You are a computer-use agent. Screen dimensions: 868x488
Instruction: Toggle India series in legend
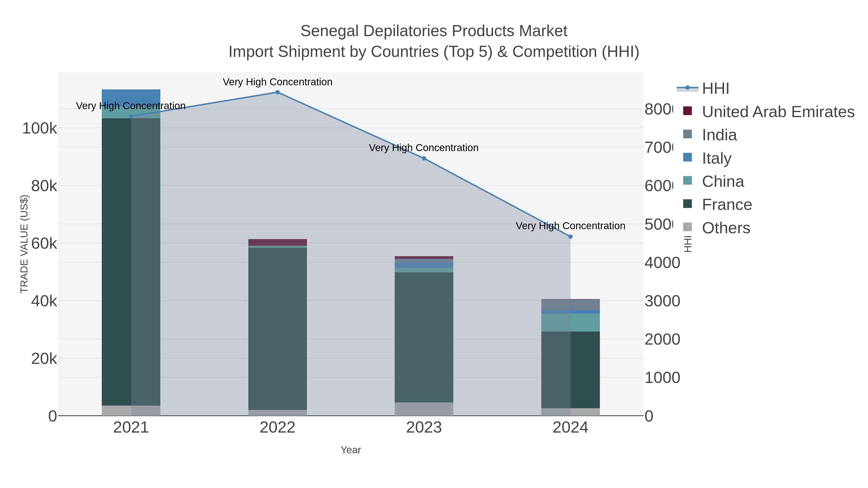point(710,135)
